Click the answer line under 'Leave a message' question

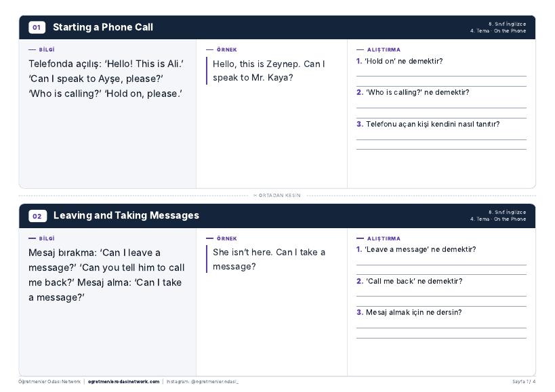(441, 265)
